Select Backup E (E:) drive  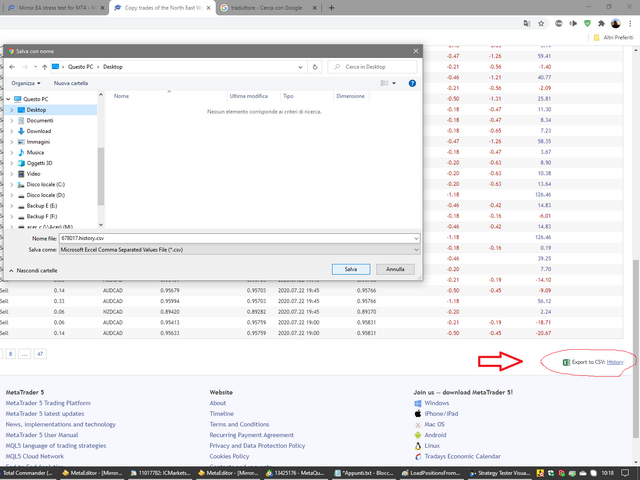(x=42, y=206)
